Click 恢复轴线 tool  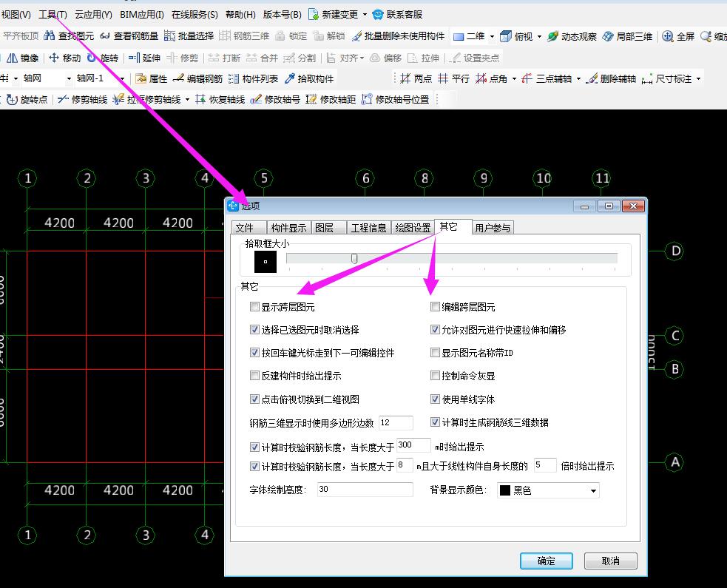(x=220, y=99)
